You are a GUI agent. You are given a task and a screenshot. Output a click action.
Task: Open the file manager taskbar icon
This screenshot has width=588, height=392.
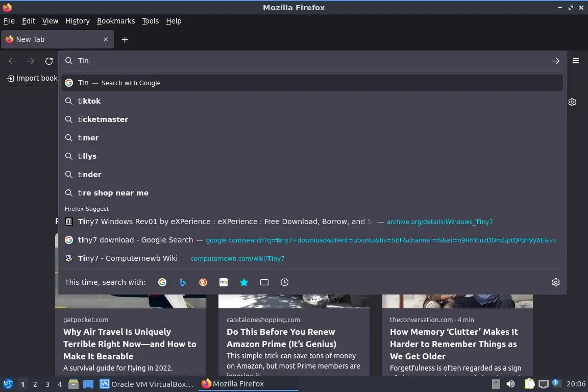pos(73,384)
